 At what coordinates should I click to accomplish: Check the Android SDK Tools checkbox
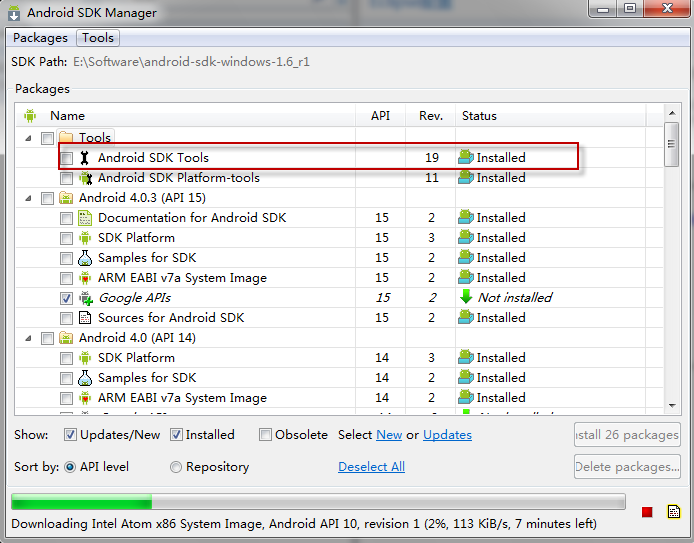coord(66,158)
